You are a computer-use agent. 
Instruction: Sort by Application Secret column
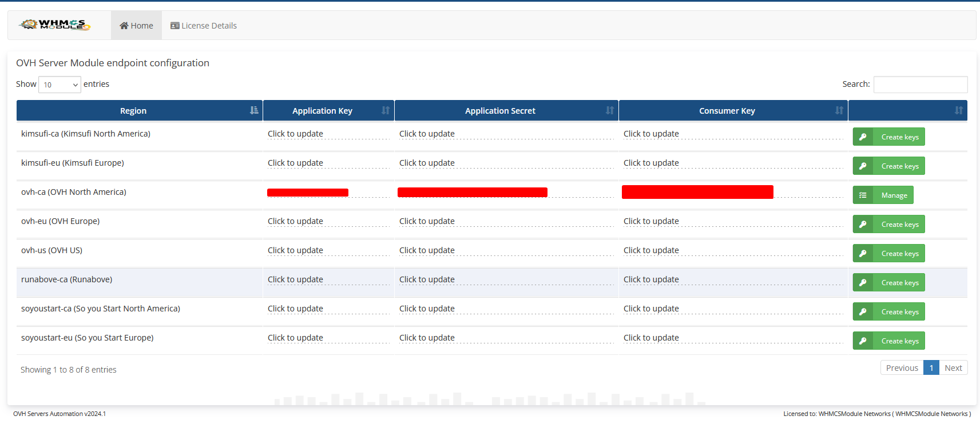coord(506,111)
